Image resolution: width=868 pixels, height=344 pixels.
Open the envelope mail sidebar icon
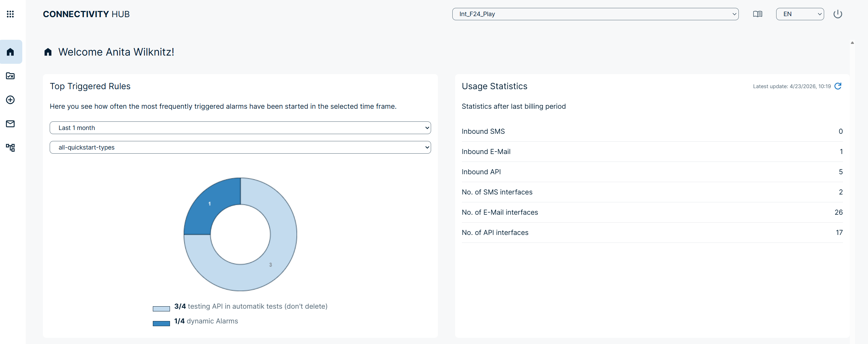[10, 124]
